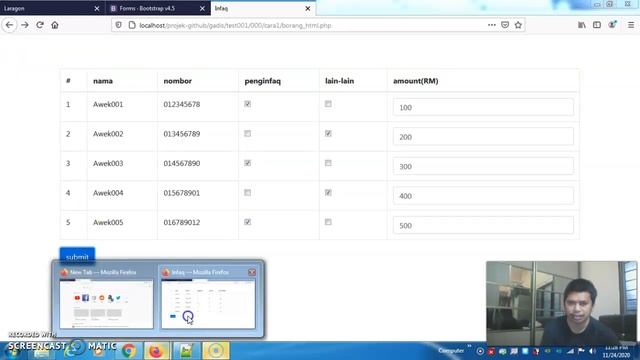The height and width of the screenshot is (360, 640).
Task: Close the Infaq tab
Action: point(308,9)
